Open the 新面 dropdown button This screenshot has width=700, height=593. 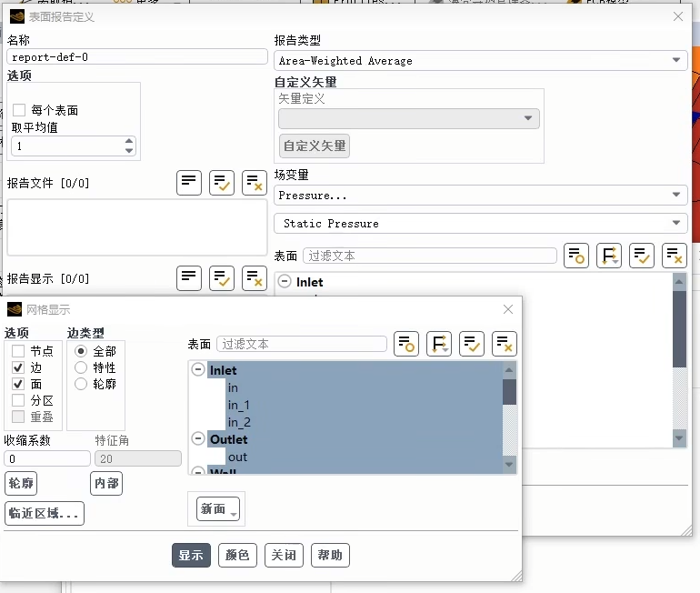click(218, 509)
